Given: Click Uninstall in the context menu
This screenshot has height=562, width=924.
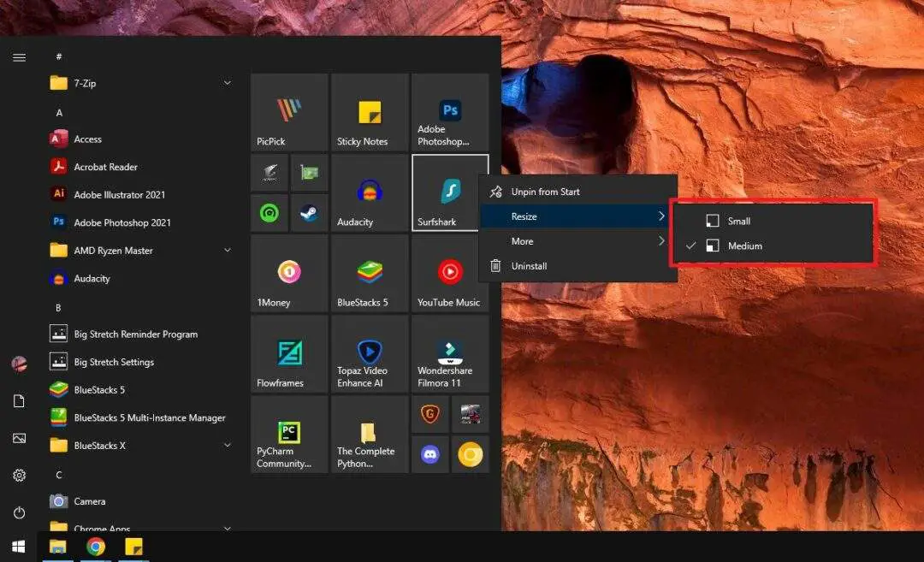Looking at the screenshot, I should (527, 266).
